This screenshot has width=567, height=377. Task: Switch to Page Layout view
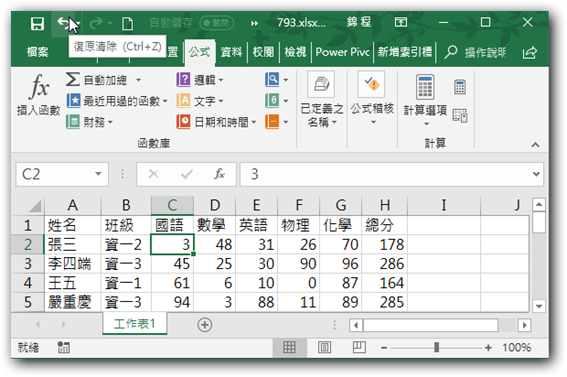324,347
